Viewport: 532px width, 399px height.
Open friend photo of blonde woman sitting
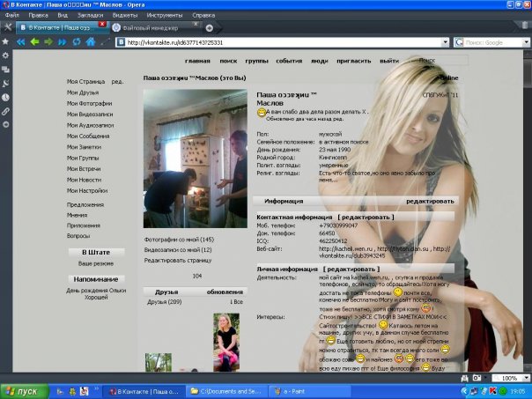[x=226, y=342]
